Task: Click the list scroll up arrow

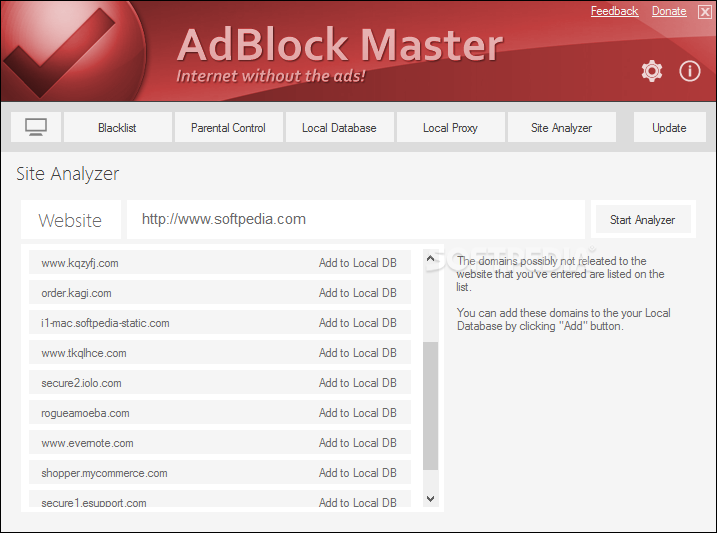Action: coord(430,259)
